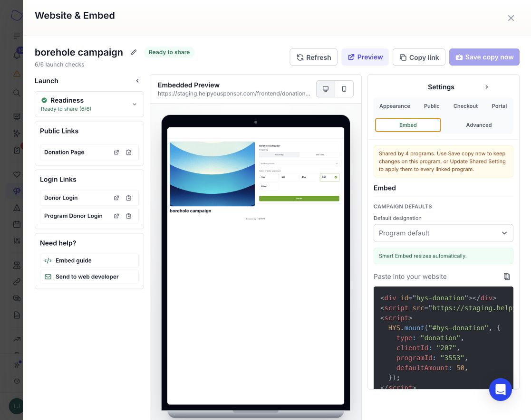This screenshot has width=531, height=420.
Task: Open Program Donor Login external link icon
Action: (116, 216)
